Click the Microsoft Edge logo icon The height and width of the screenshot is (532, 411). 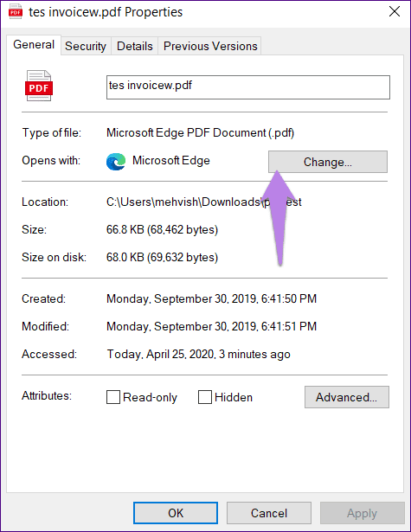116,161
